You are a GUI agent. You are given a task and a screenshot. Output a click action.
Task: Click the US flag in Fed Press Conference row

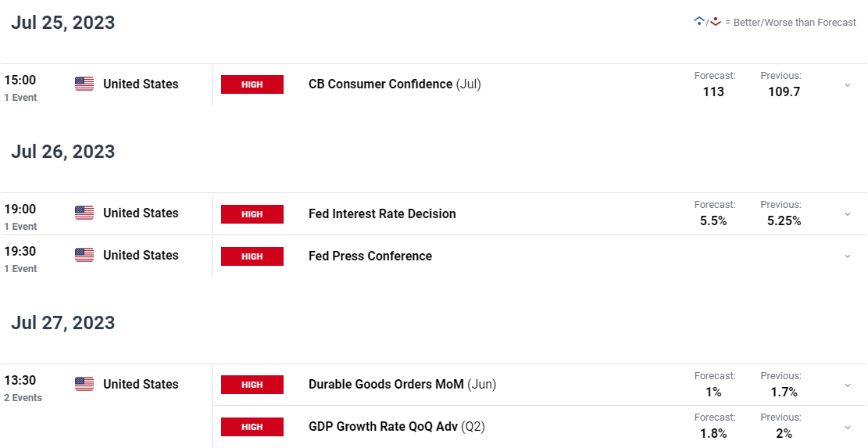coord(84,255)
